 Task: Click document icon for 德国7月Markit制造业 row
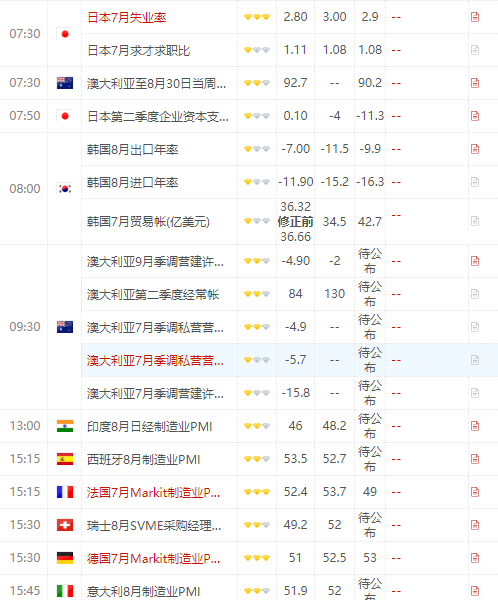click(475, 558)
